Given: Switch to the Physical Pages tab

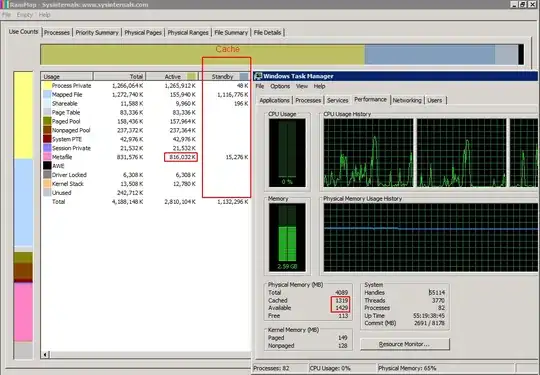Looking at the screenshot, I should pos(143,33).
